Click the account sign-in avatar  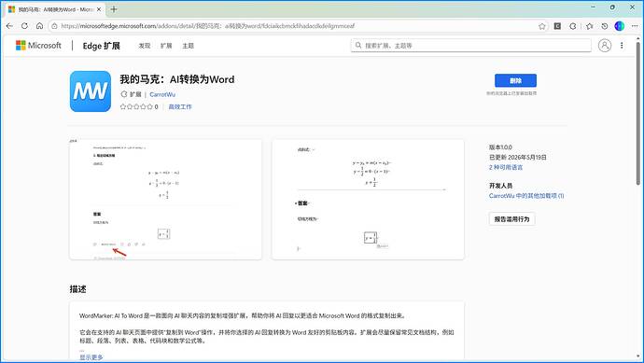[604, 45]
